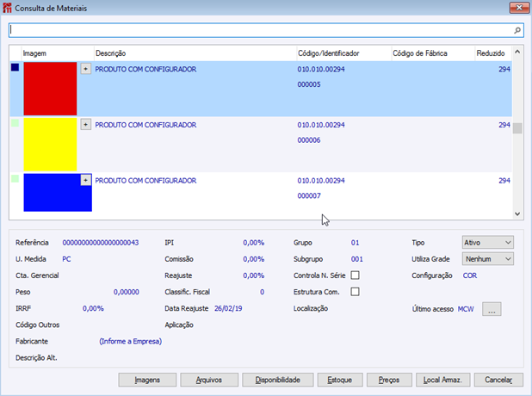Click the Subgrupo value 001

click(x=357, y=259)
